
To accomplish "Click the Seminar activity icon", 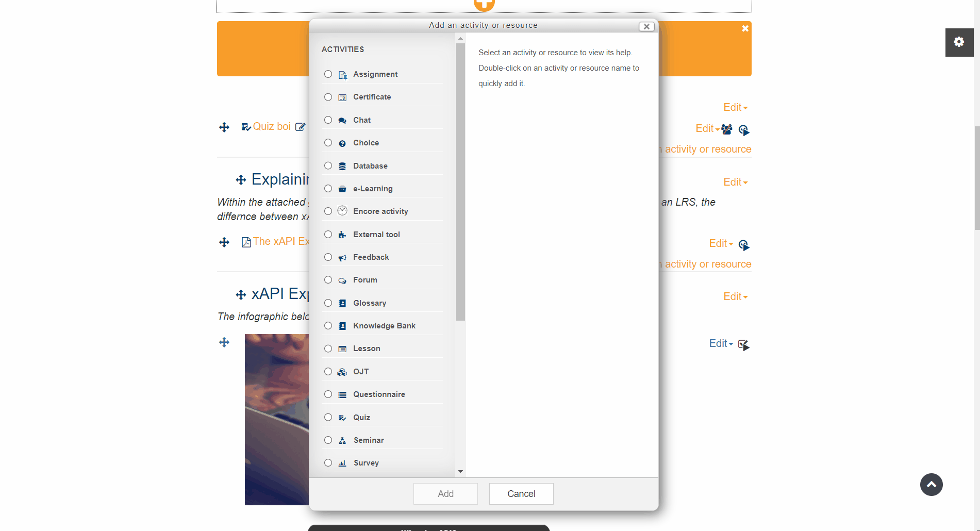I will pyautogui.click(x=342, y=440).
